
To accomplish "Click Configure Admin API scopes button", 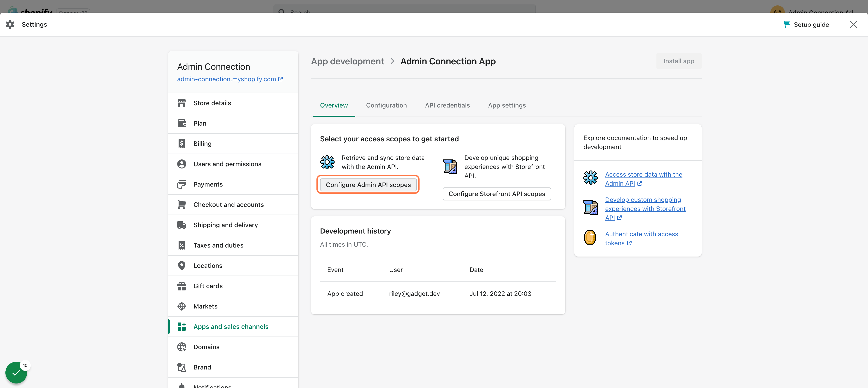I will 368,184.
